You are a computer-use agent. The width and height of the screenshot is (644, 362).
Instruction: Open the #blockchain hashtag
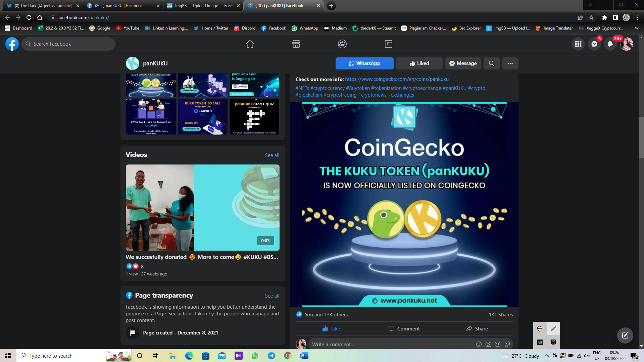[309, 95]
